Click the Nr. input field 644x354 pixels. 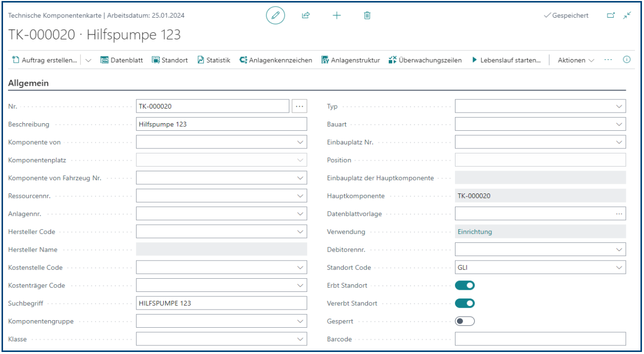click(212, 106)
